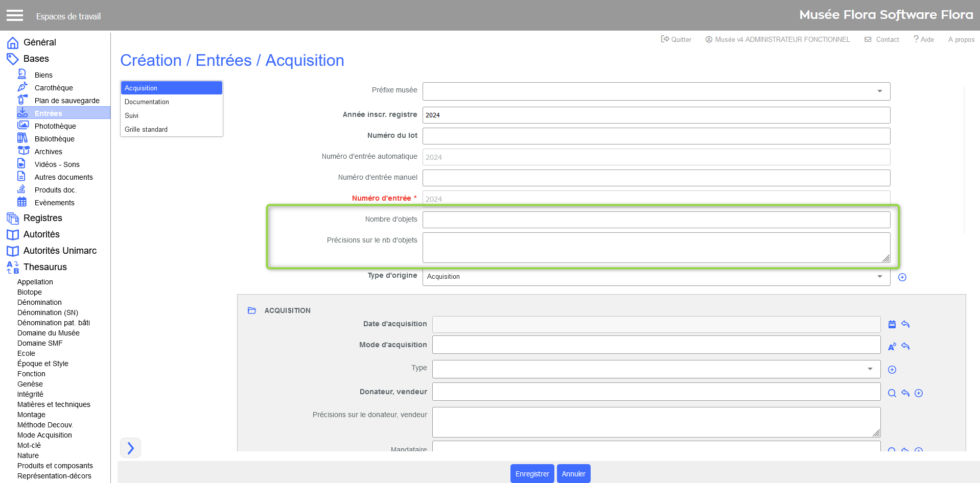This screenshot has width=980, height=483.
Task: Click the plus icon beside Type d'origine
Action: coord(902,277)
